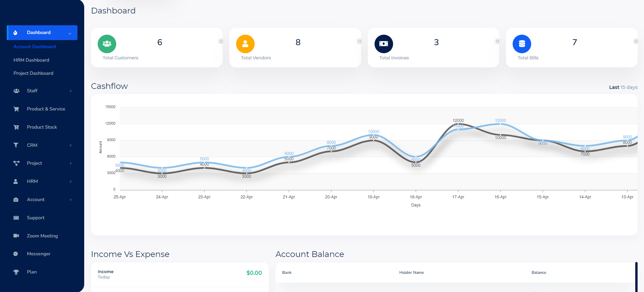Click the Messenger chat icon
644x292 pixels.
[x=15, y=254]
